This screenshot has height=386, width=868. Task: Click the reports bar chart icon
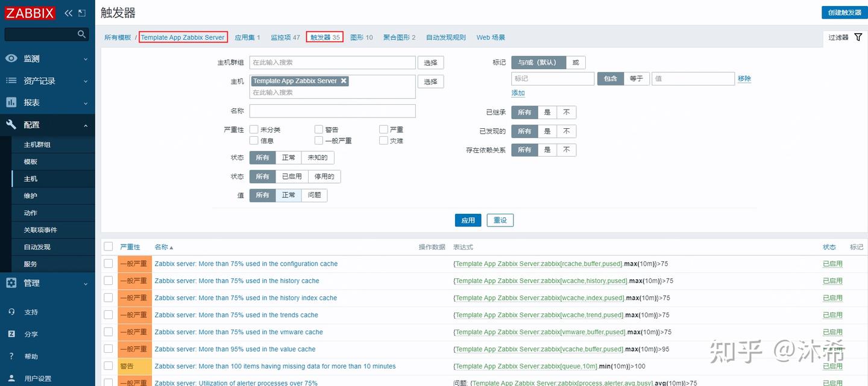(x=11, y=102)
